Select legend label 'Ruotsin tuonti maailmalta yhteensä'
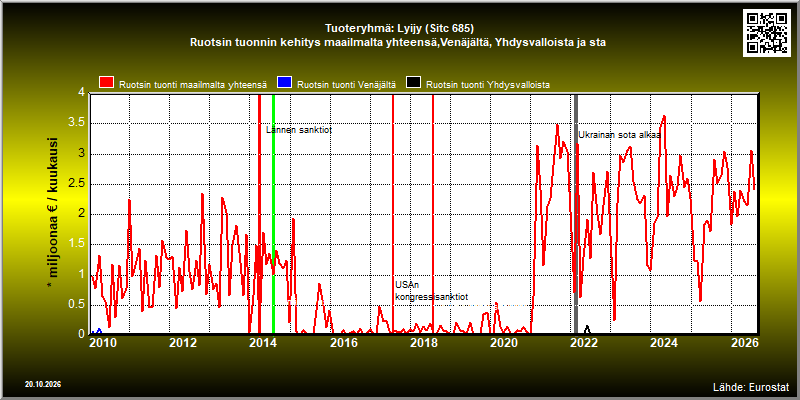800x400 pixels. (x=193, y=85)
